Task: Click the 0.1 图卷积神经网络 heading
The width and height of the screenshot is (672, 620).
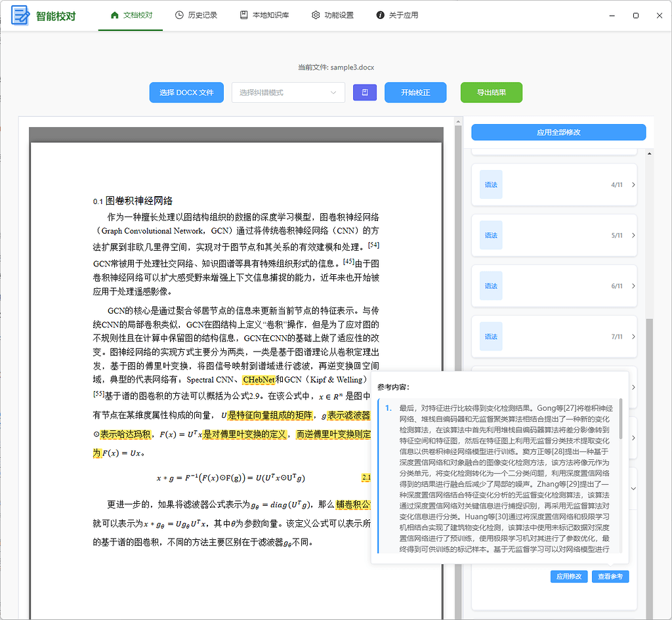Action: pyautogui.click(x=133, y=201)
